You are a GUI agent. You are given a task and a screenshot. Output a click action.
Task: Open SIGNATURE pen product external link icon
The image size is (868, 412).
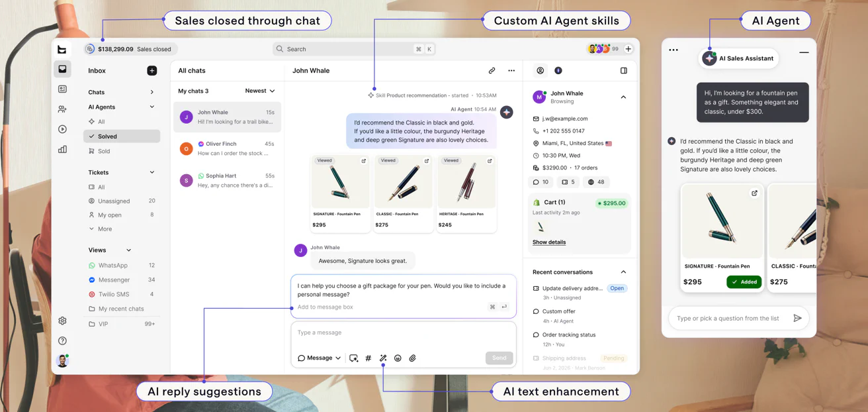(x=363, y=160)
